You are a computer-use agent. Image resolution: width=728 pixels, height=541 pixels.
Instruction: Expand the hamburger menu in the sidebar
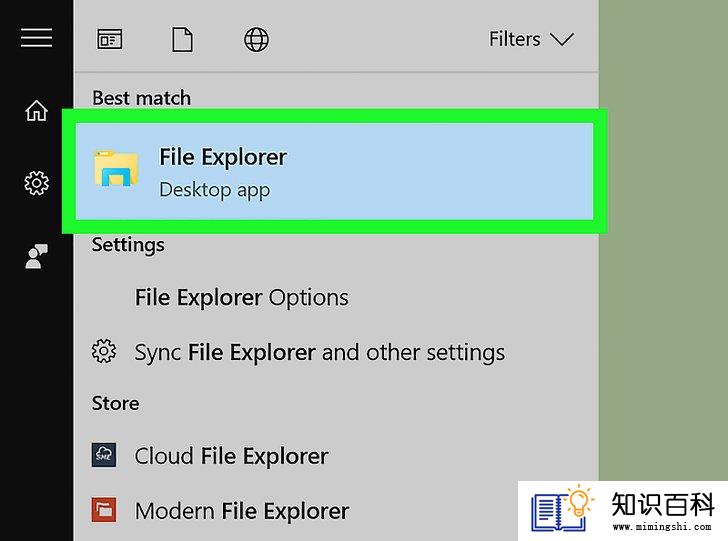pos(36,38)
